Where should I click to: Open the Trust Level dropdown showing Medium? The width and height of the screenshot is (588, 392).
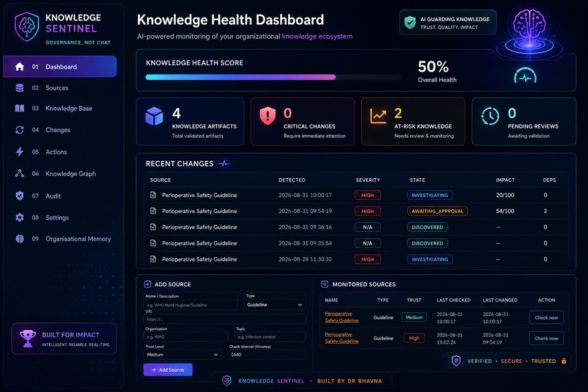pos(182,355)
